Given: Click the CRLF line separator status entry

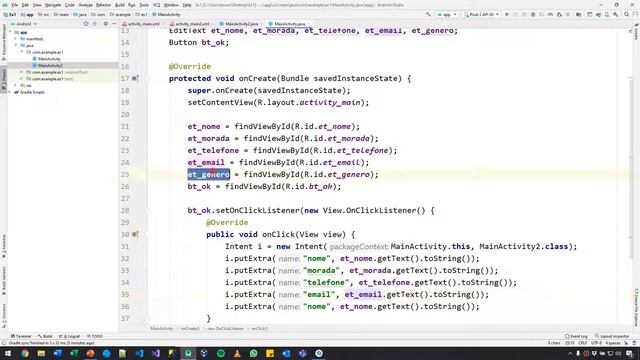Looking at the screenshot, I should (583, 343).
